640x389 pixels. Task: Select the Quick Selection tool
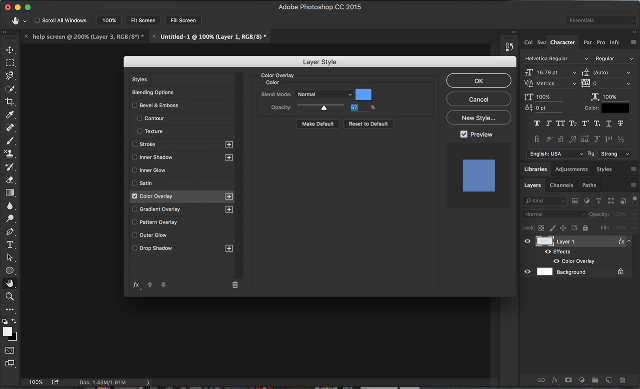[10, 89]
